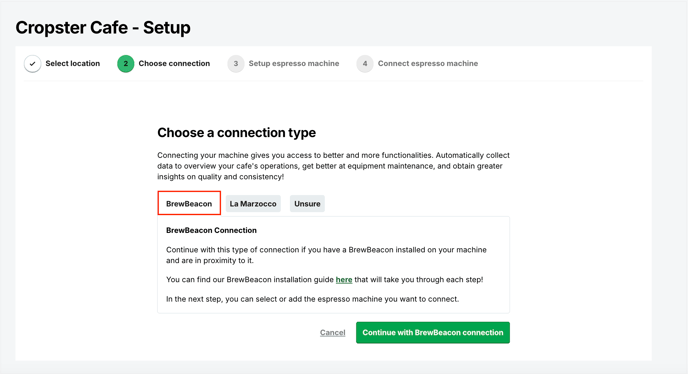Cancel the setup process

click(x=333, y=332)
